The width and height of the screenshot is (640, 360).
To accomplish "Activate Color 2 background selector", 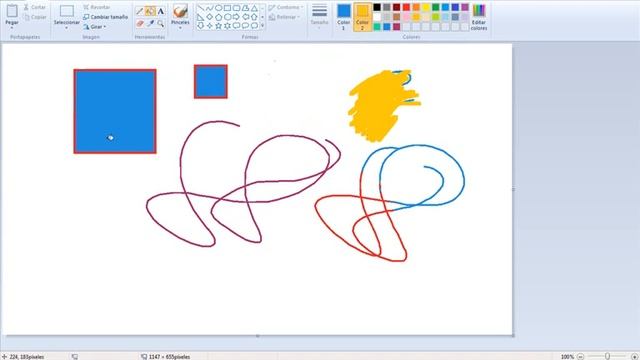I will tap(362, 17).
